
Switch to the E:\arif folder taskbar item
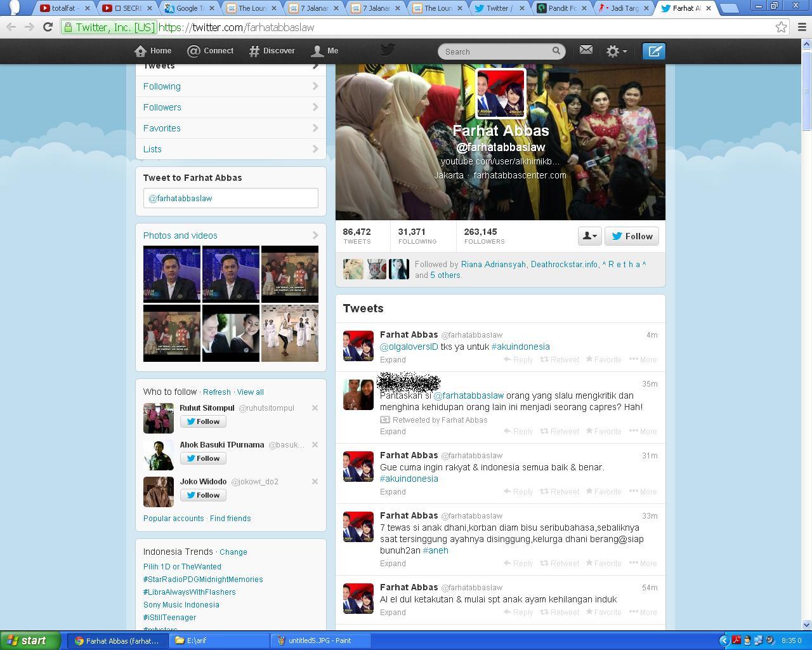[x=219, y=640]
